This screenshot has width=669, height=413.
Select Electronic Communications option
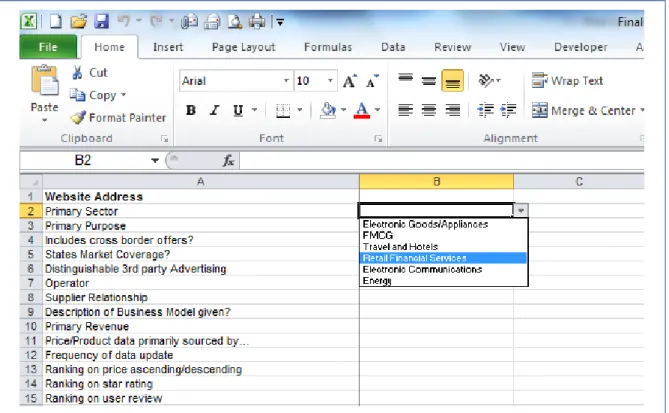(x=443, y=269)
